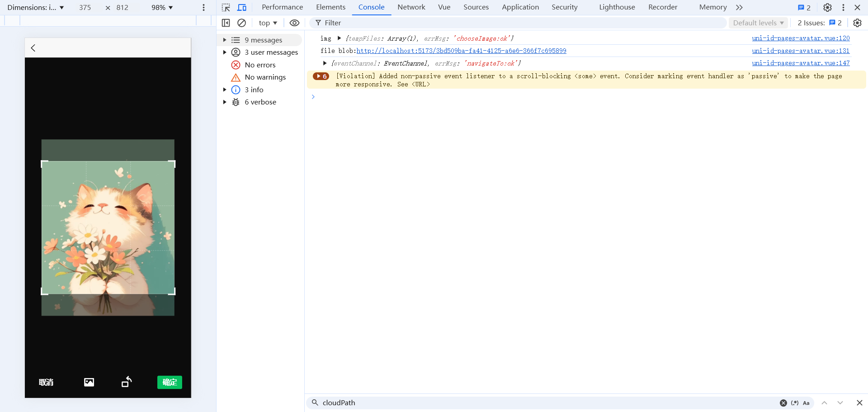Switch to the Application tab
868x412 pixels.
click(x=520, y=7)
